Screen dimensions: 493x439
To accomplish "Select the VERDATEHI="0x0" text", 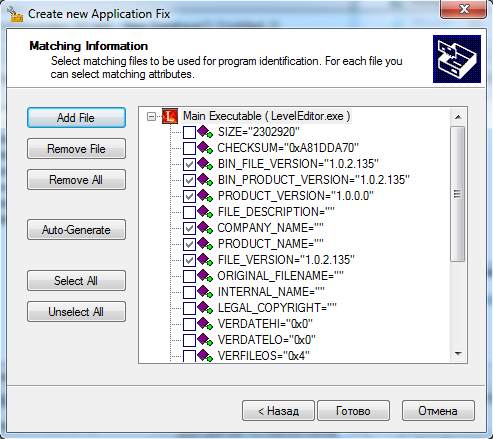I will pyautogui.click(x=265, y=324).
